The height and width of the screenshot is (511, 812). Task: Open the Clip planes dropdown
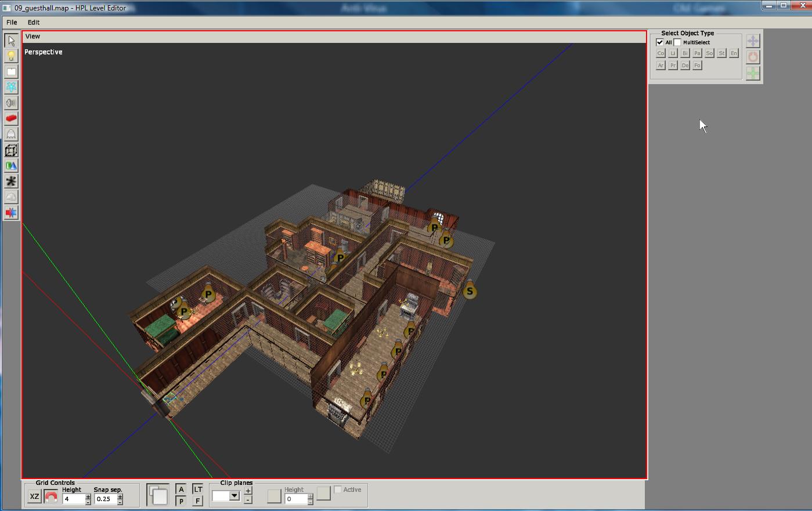pyautogui.click(x=234, y=496)
